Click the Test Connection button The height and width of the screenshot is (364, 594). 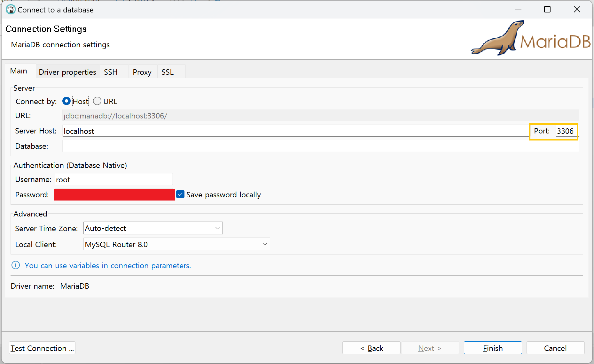42,348
